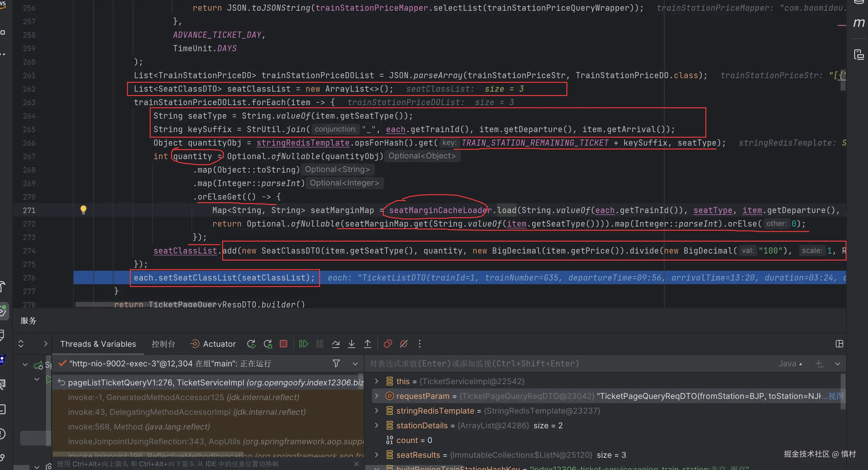Toggle debugger layout settings icon at right
The image size is (868, 470).
click(x=839, y=344)
